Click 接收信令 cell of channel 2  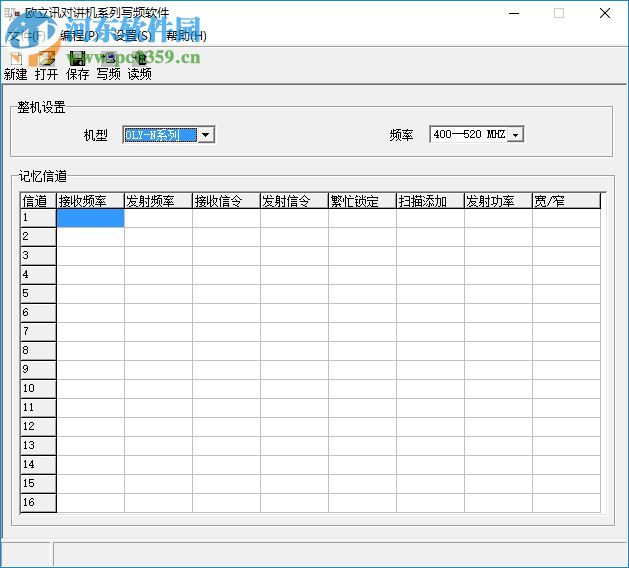pyautogui.click(x=226, y=237)
